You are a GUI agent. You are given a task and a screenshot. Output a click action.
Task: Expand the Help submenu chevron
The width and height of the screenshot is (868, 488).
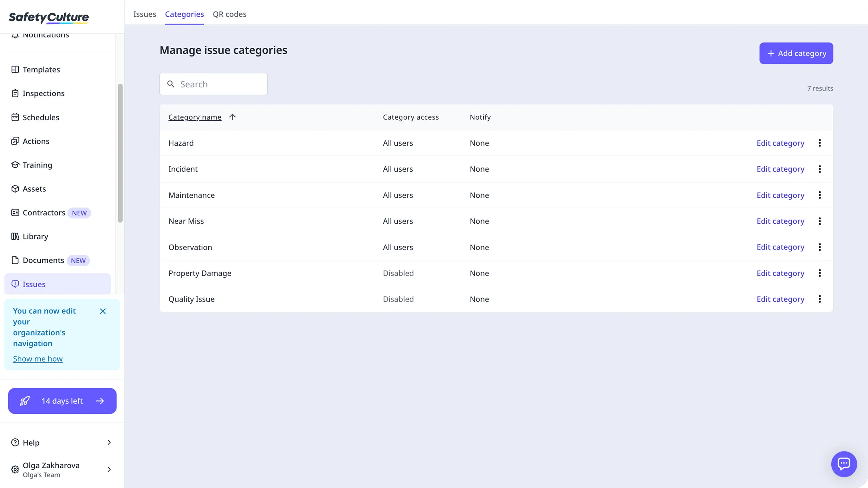109,442
